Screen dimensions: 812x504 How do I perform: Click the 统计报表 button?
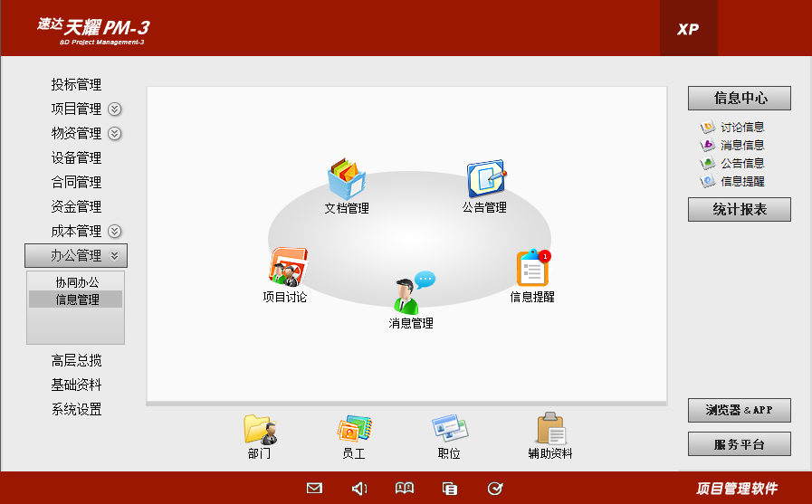pyautogui.click(x=739, y=210)
